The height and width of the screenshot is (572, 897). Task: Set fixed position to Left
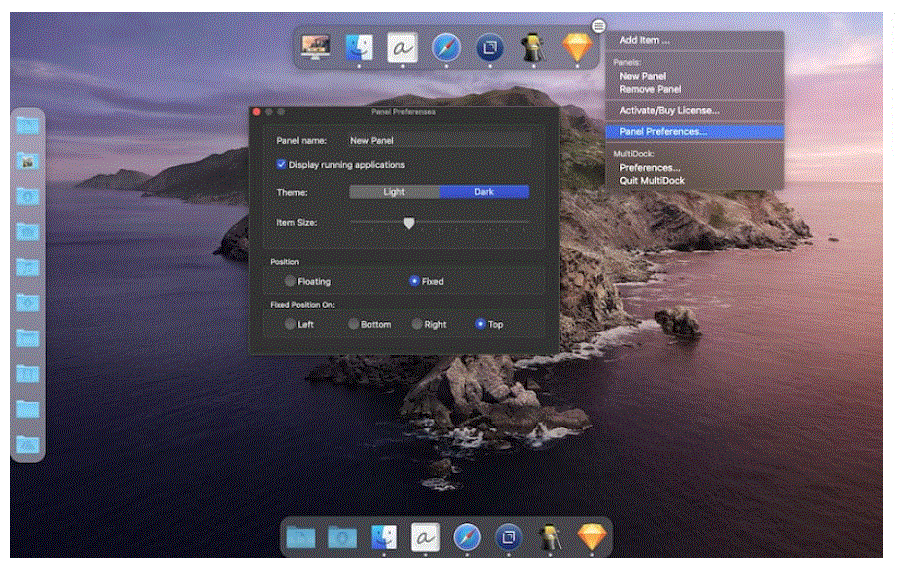pos(290,324)
